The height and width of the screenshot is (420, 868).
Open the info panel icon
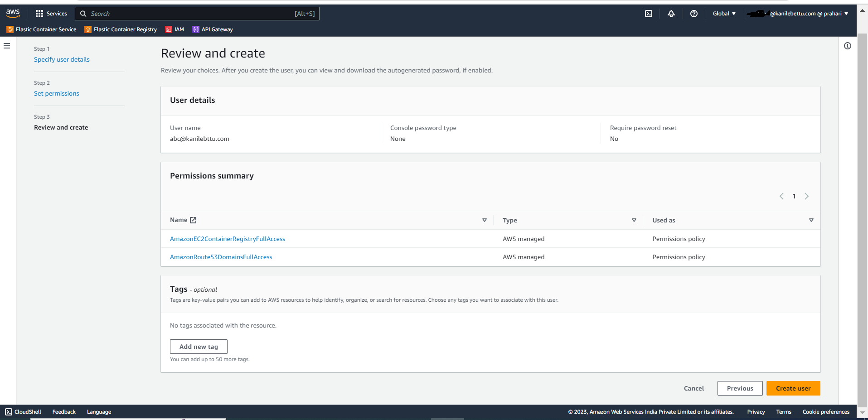tap(848, 46)
